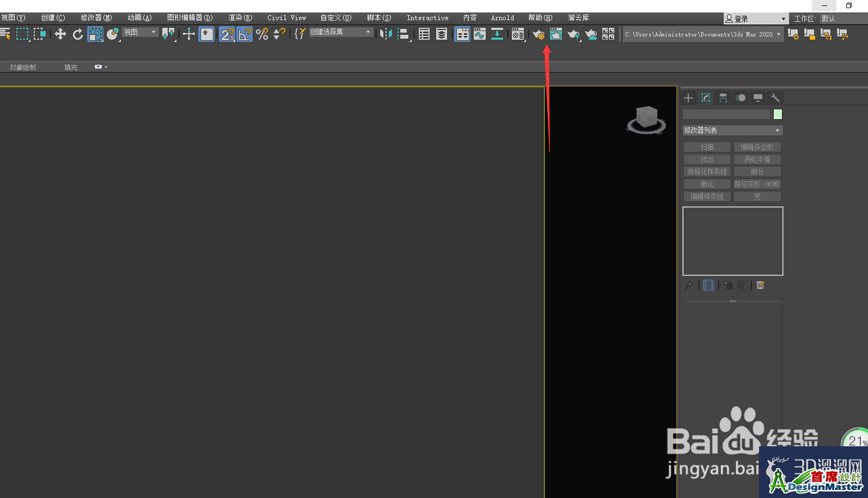Open the Curve Editor icon
The image size is (868, 498).
coord(480,34)
